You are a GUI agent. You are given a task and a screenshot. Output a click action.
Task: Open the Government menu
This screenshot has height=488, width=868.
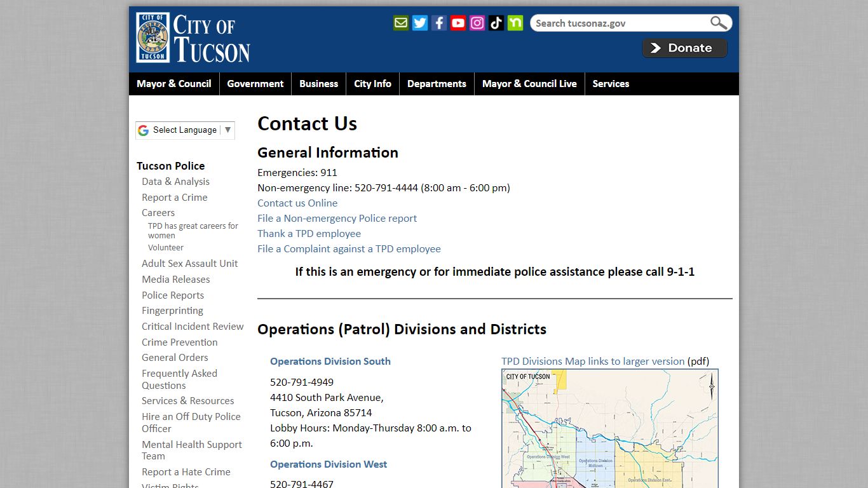coord(255,84)
